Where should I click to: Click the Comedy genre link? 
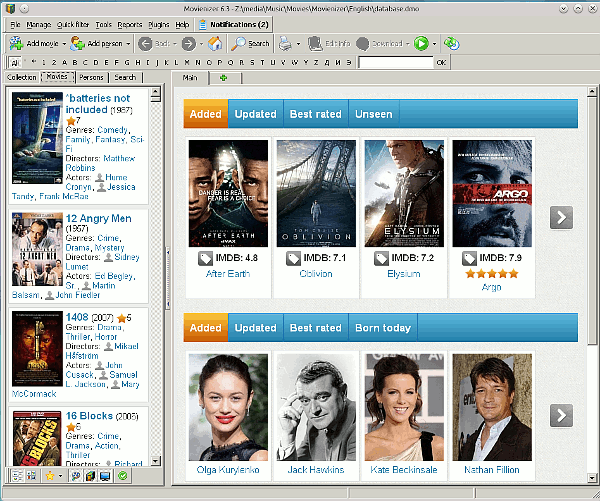[112, 130]
